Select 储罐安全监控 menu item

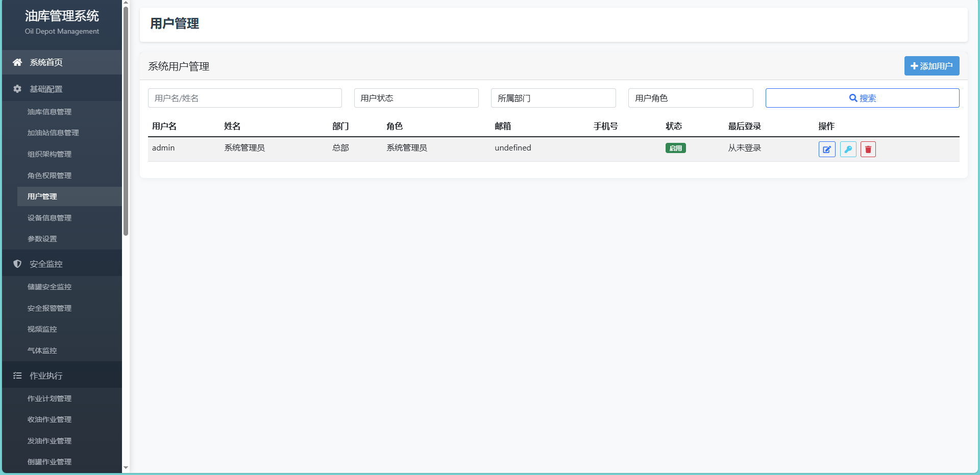tap(50, 287)
